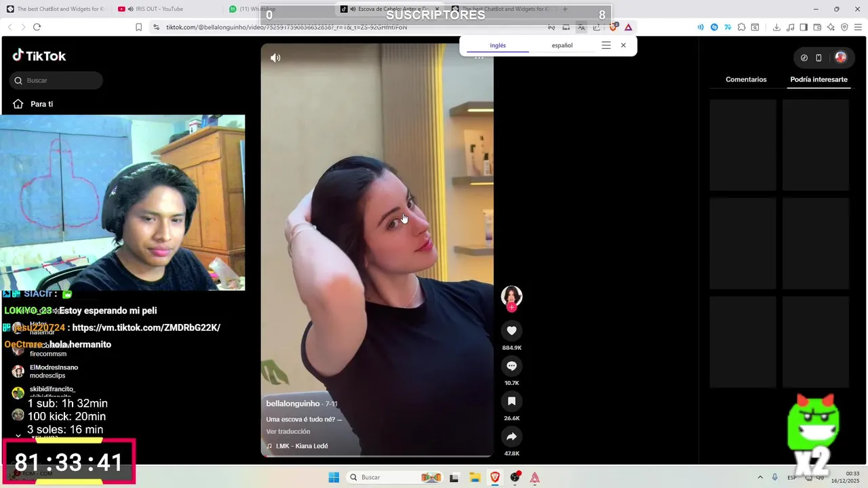Click the TikTok logo
This screenshot has height=488, width=868.
[39, 56]
